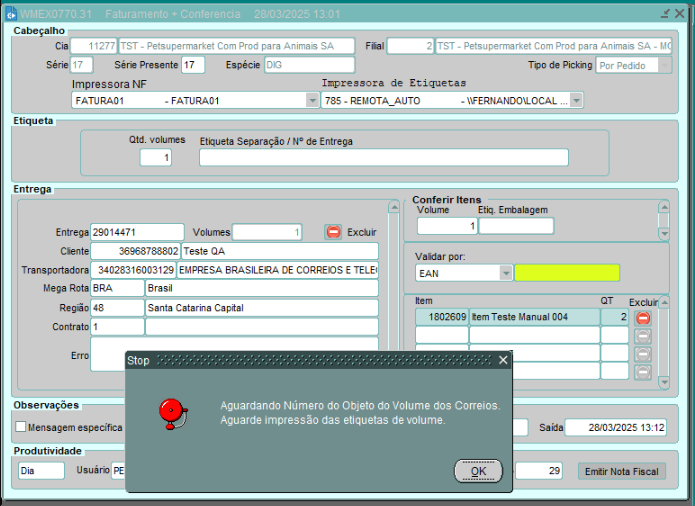
Task: Open the Validar por EAN dropdown
Action: (x=506, y=273)
